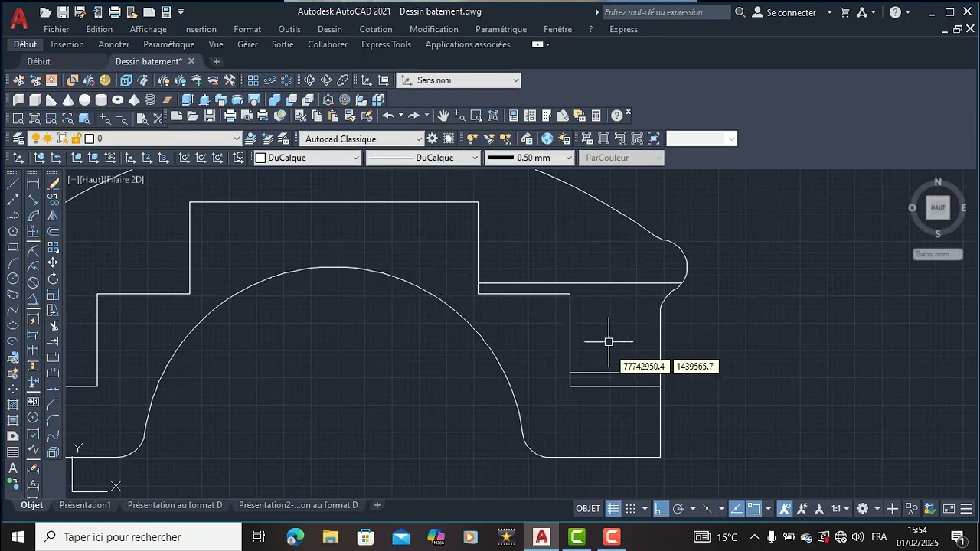
Task: Open the Fichier menu
Action: (x=57, y=29)
